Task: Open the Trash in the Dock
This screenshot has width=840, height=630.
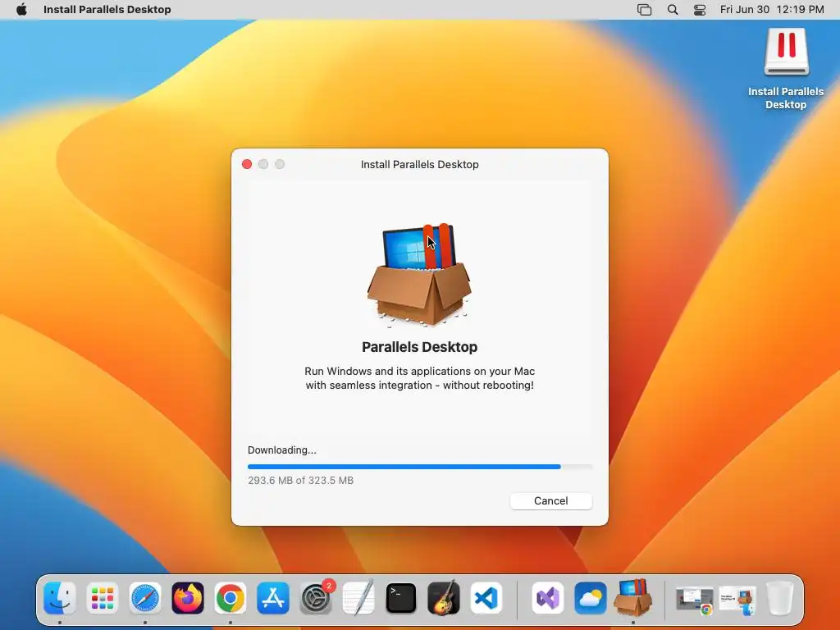Action: point(780,598)
